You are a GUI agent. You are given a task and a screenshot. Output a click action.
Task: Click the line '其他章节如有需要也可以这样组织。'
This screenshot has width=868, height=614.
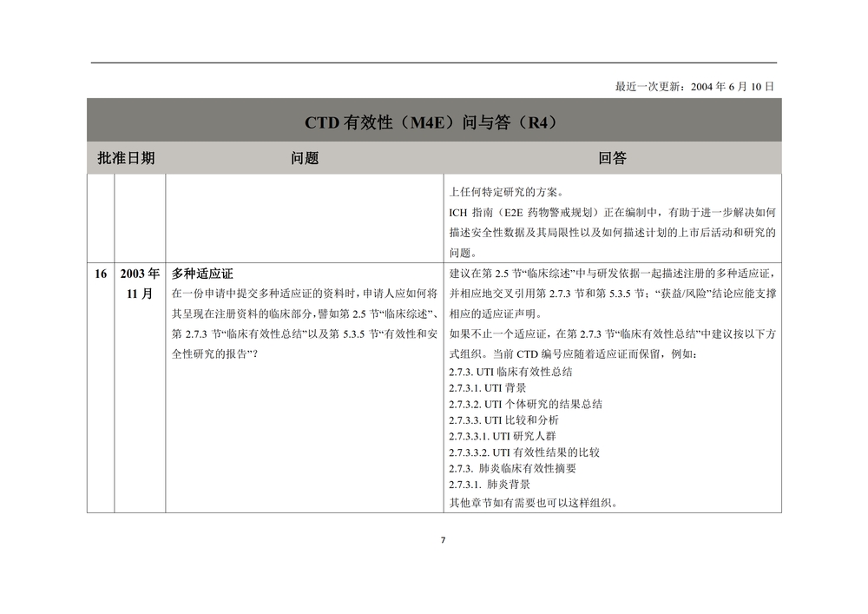534,503
